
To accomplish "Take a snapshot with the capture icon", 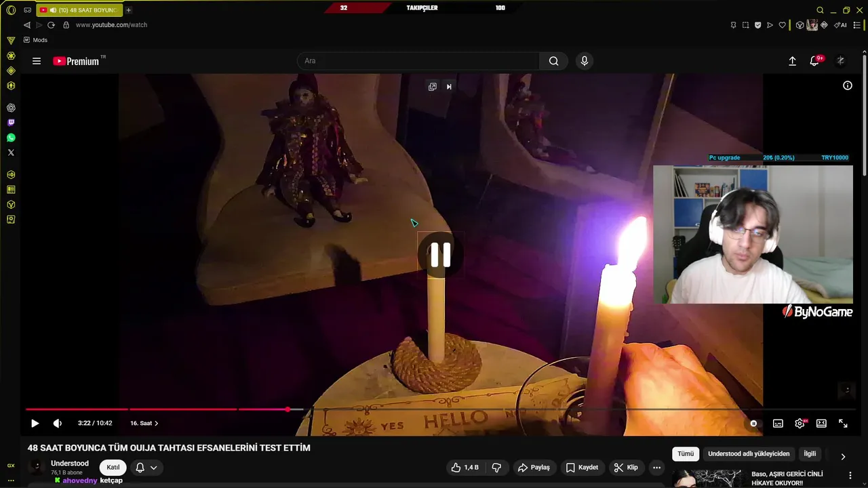I will (x=745, y=25).
